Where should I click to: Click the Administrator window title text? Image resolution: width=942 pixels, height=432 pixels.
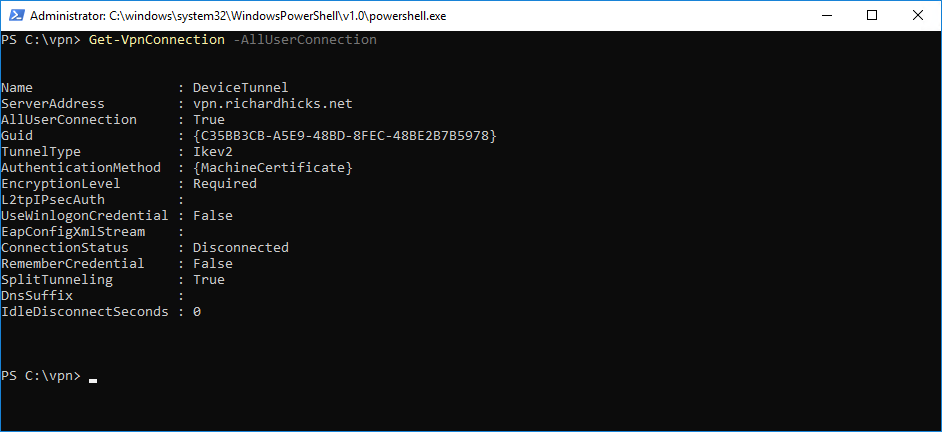238,16
